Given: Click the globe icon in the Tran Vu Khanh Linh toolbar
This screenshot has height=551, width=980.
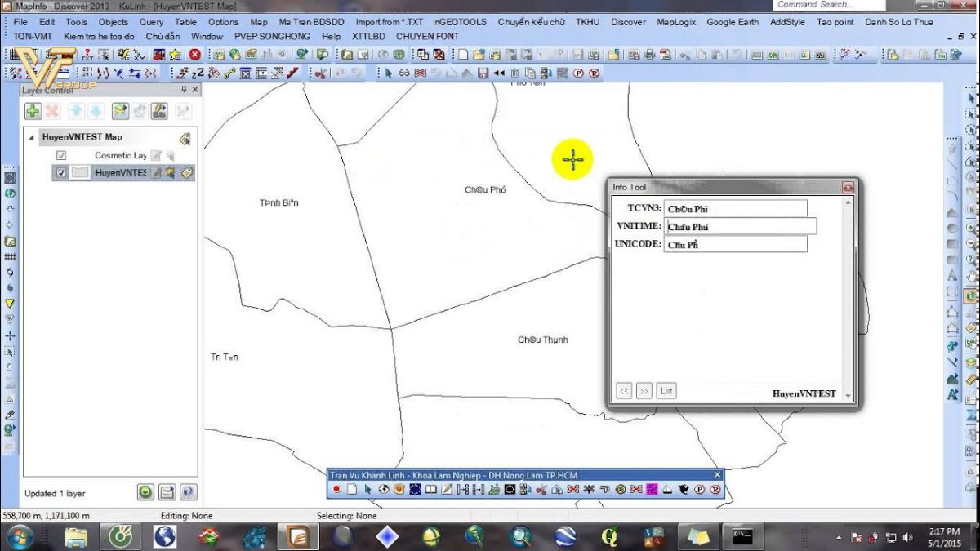Looking at the screenshot, I should point(384,489).
